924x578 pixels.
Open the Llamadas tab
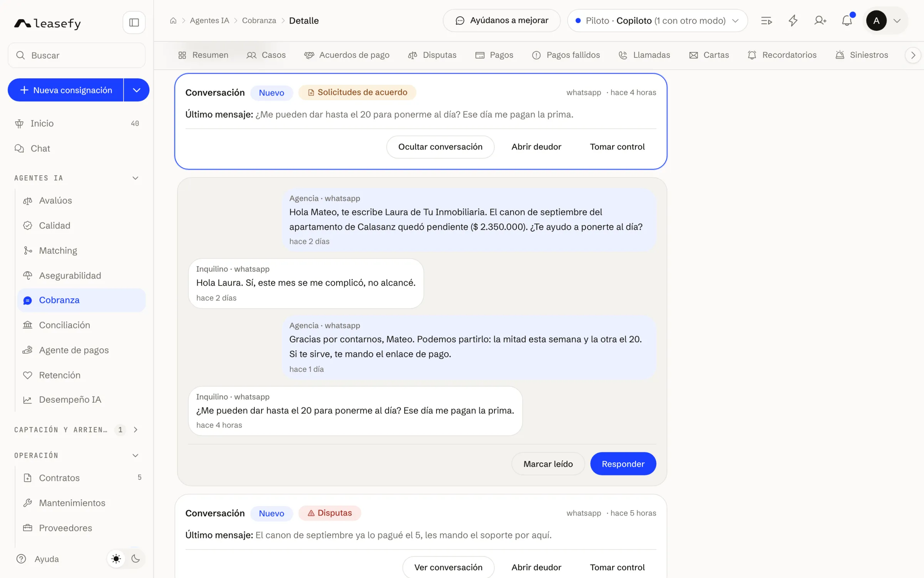644,55
